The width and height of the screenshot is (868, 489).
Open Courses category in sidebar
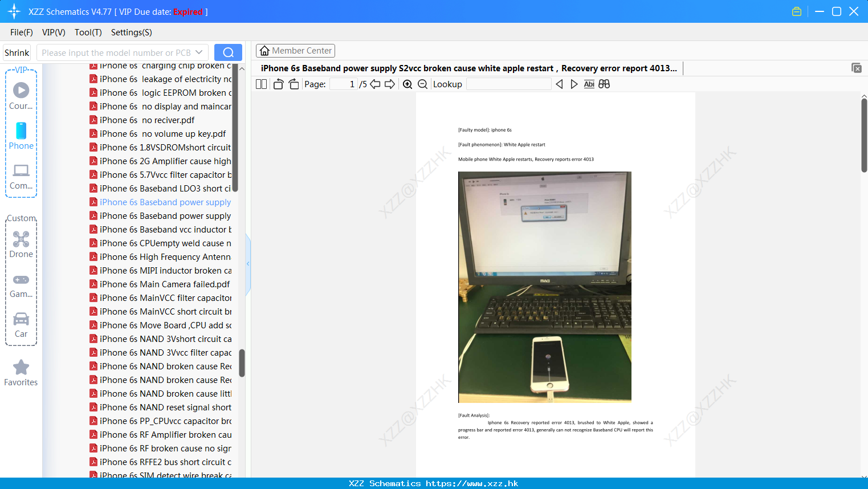coord(21,96)
